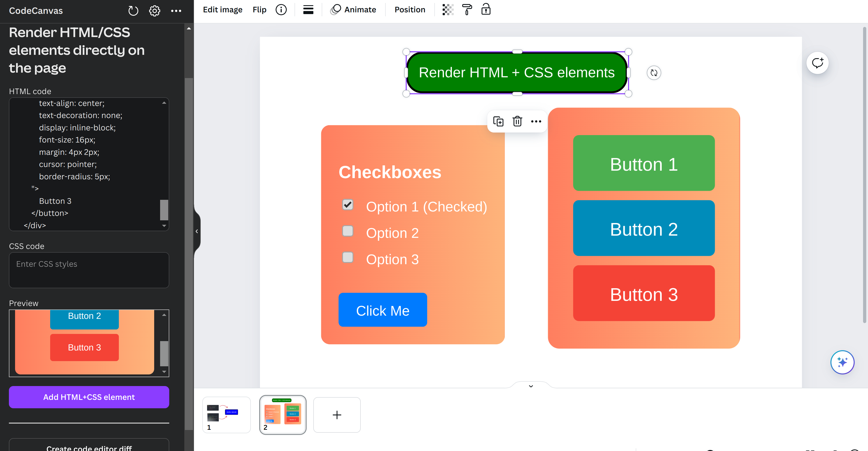Check the Option 3 checkbox

pos(347,257)
